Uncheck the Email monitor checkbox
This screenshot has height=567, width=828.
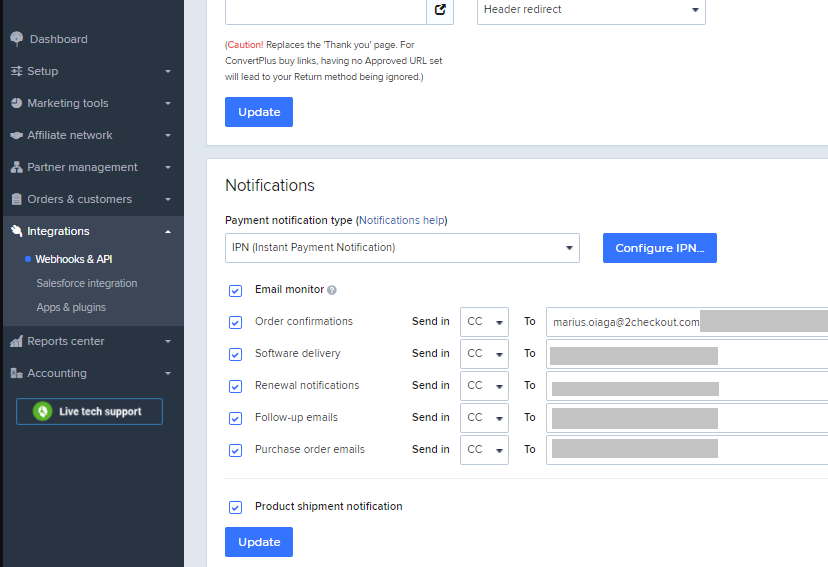[235, 291]
